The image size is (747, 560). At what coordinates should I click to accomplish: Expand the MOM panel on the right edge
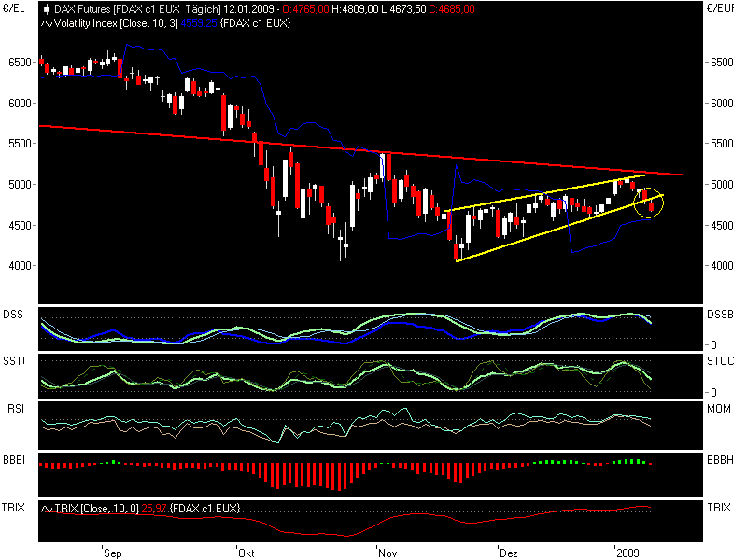(717, 407)
